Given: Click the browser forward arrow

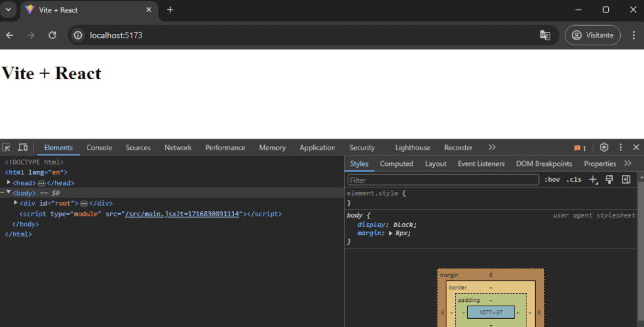Looking at the screenshot, I should tap(31, 35).
